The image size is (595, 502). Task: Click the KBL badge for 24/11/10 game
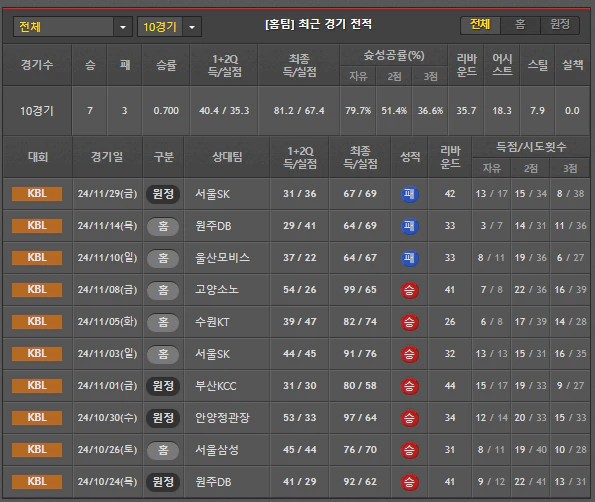37,258
